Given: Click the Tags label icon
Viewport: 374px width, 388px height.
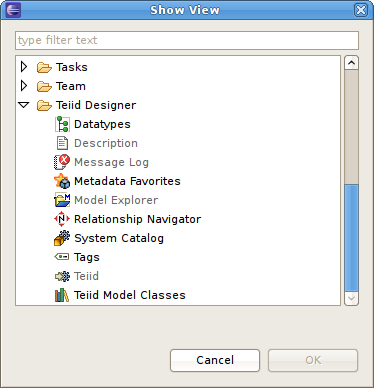Looking at the screenshot, I should coord(62,257).
